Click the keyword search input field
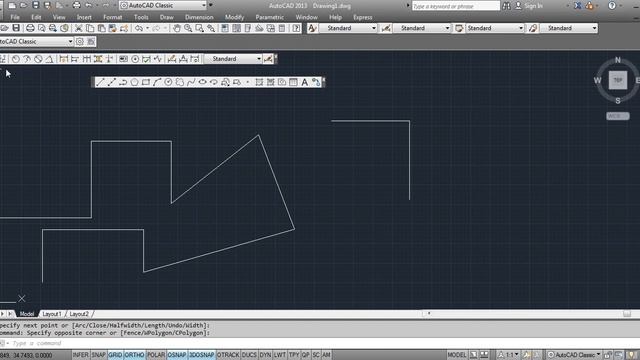The height and width of the screenshot is (360, 640). 456,6
